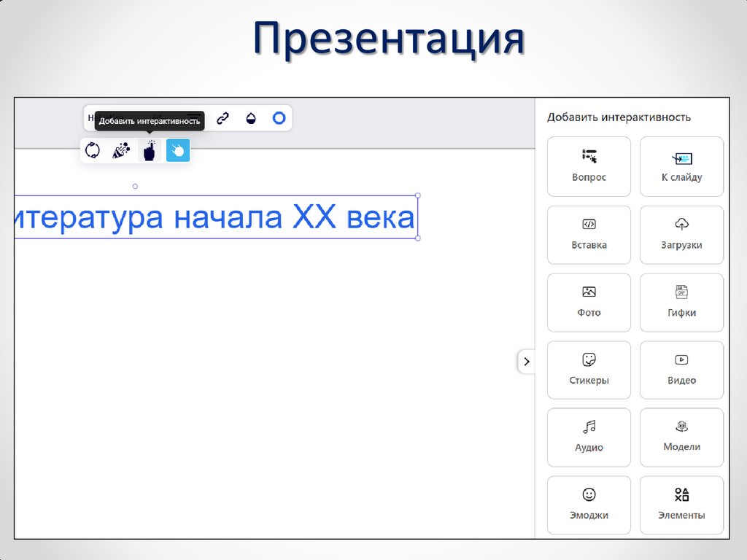This screenshot has height=560, width=747.
Task: Pick the Гифки card
Action: (681, 303)
